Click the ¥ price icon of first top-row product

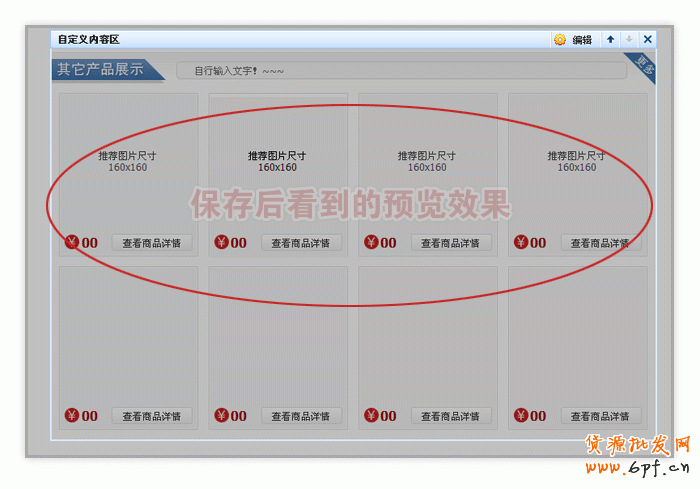coord(72,242)
